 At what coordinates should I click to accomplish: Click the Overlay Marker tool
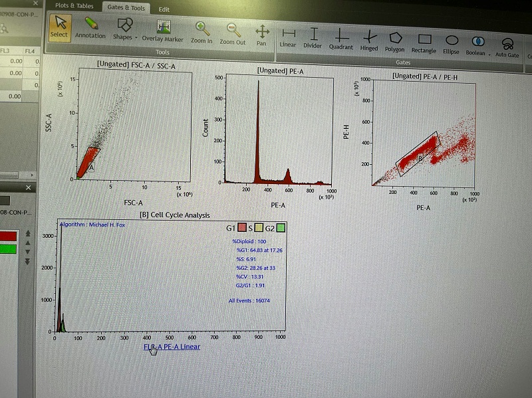[x=162, y=30]
